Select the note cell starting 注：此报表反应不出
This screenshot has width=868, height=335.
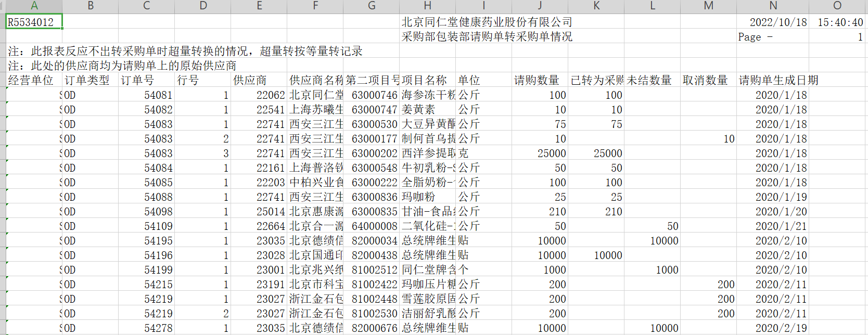coord(185,51)
